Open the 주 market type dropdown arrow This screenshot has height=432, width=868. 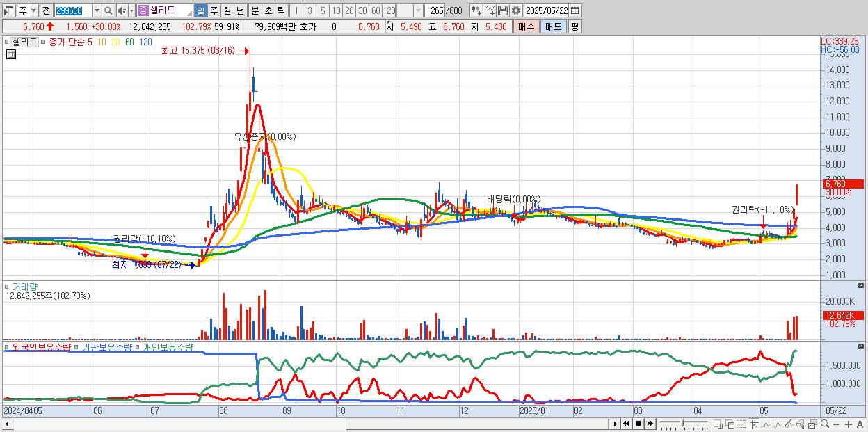[x=34, y=10]
